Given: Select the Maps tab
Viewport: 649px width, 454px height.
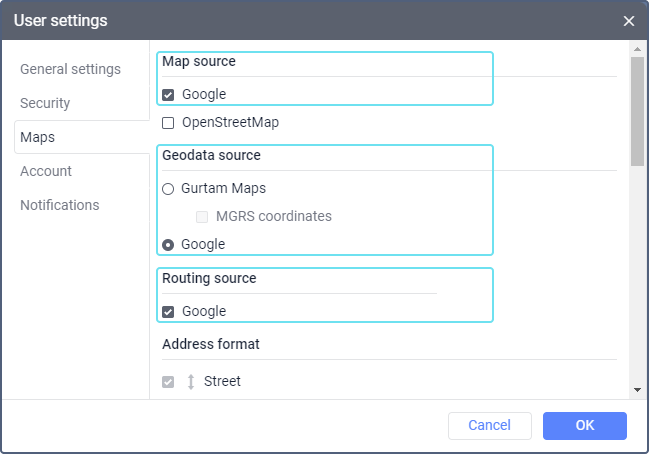Looking at the screenshot, I should [x=38, y=137].
